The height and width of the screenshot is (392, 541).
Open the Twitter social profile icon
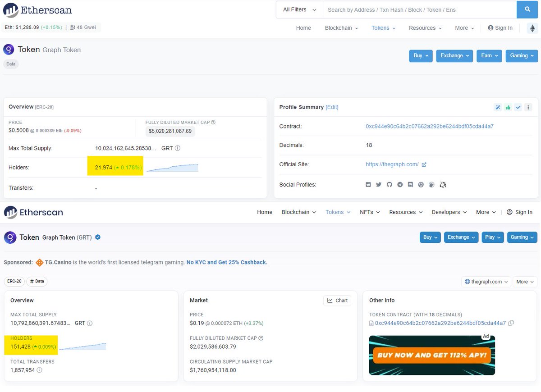(x=379, y=185)
